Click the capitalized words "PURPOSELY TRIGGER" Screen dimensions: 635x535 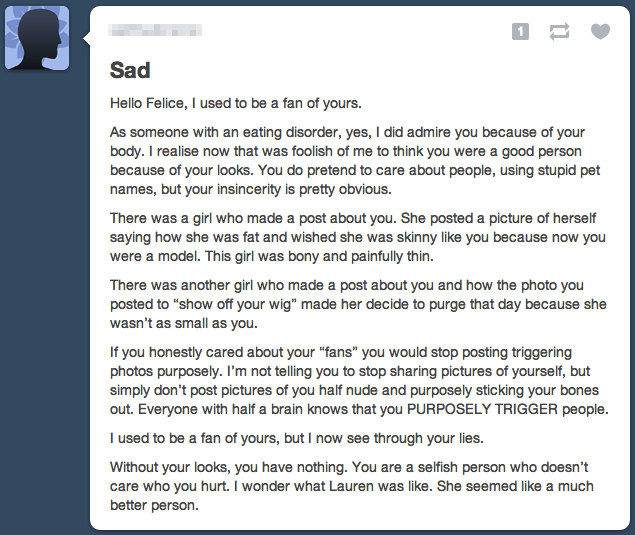coord(482,409)
